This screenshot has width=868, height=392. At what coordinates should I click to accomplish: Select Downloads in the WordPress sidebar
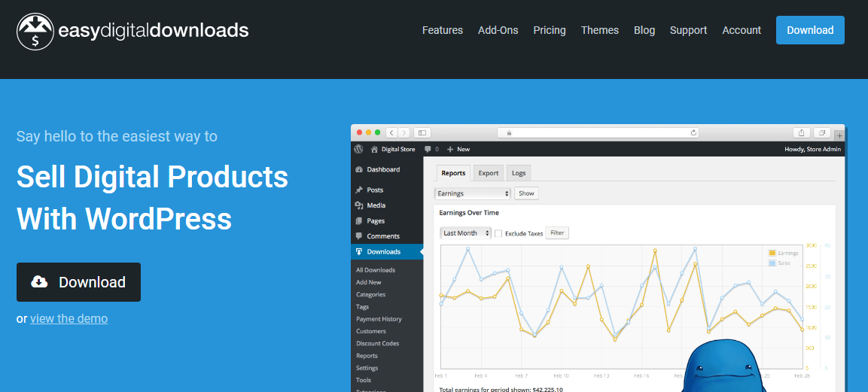tap(387, 251)
